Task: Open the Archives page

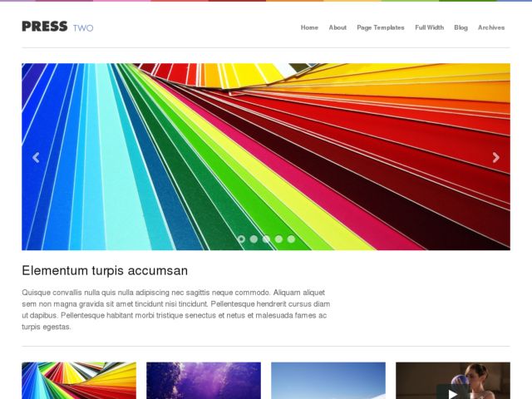Action: (x=491, y=27)
